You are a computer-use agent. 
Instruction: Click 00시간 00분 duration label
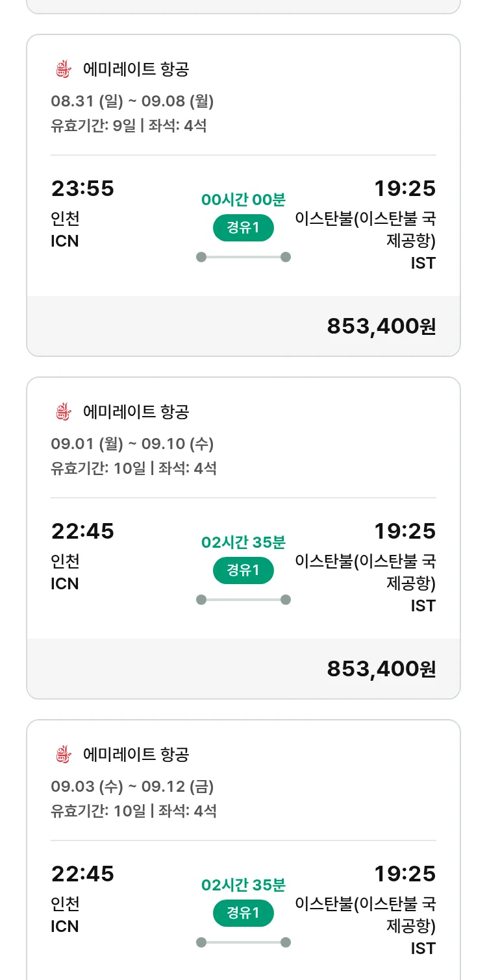243,200
